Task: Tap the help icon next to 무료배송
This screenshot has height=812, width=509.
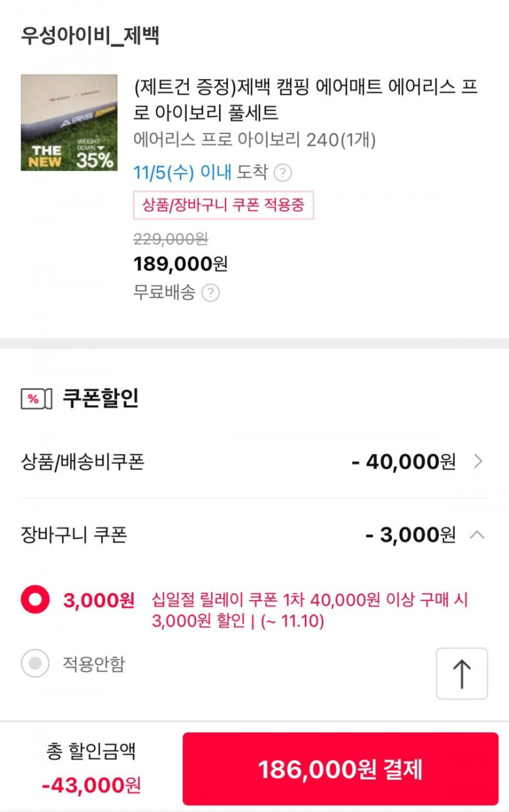Action: (x=210, y=293)
